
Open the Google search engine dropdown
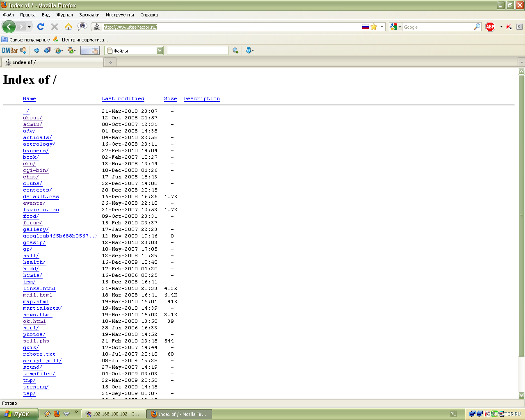(x=395, y=27)
